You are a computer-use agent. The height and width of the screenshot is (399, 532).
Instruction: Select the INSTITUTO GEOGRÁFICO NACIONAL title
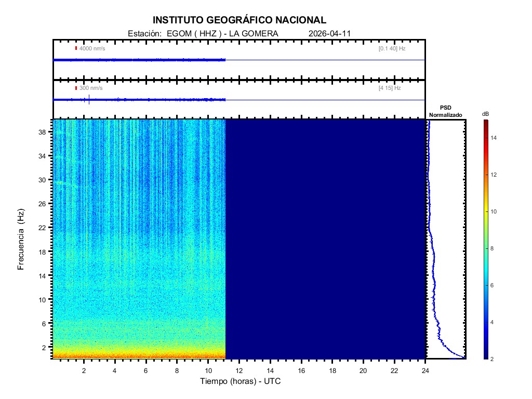(x=240, y=20)
